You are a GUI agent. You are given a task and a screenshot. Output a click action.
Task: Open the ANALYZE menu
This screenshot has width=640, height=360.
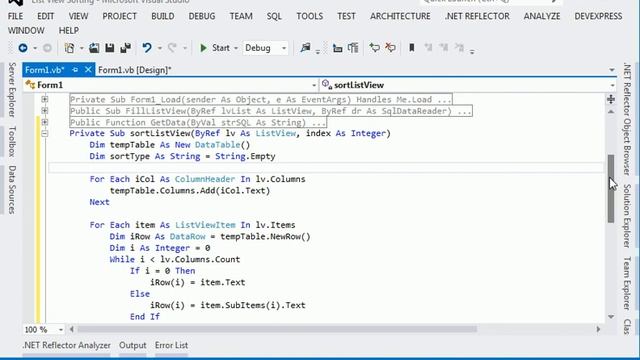(542, 16)
